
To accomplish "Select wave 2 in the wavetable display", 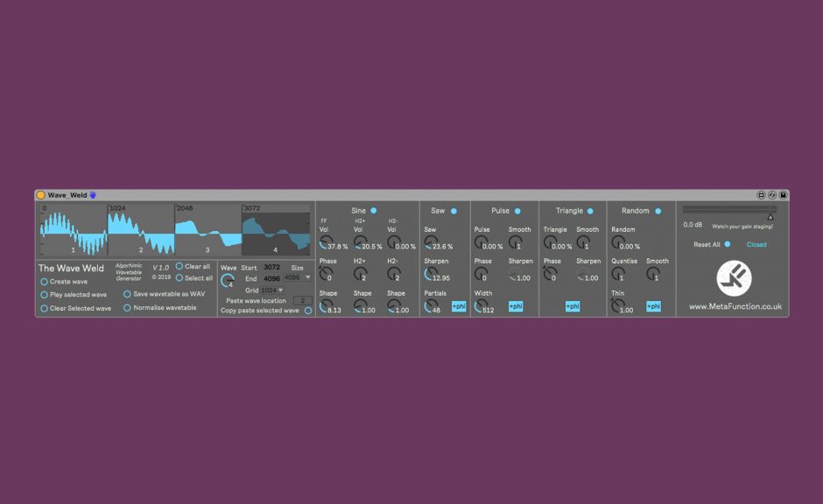I will click(140, 232).
